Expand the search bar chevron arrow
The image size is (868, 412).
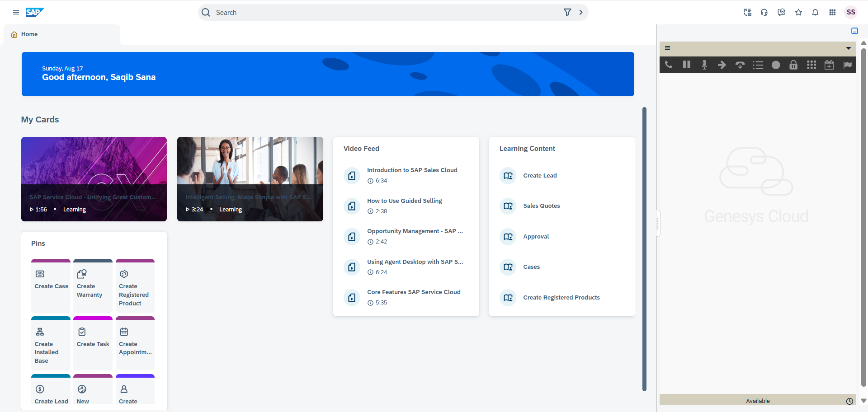pyautogui.click(x=581, y=13)
